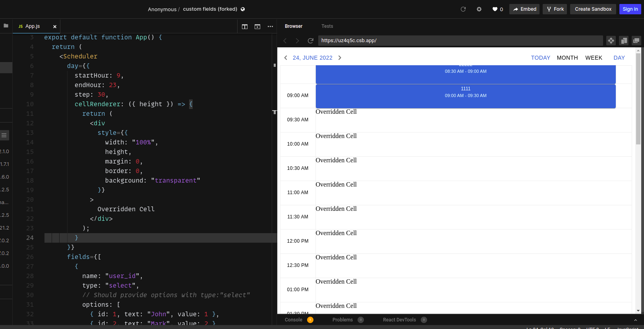The width and height of the screenshot is (644, 329).
Task: Click the visibility globe icon beside sandbox title
Action: click(243, 9)
